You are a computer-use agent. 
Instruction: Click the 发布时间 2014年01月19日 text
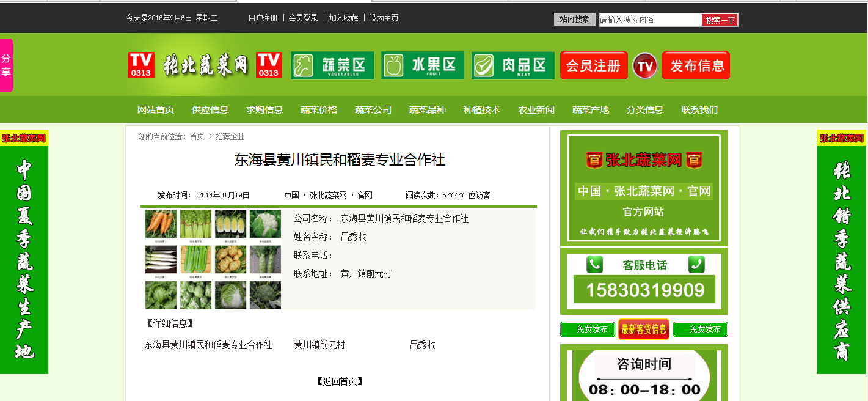pyautogui.click(x=203, y=196)
